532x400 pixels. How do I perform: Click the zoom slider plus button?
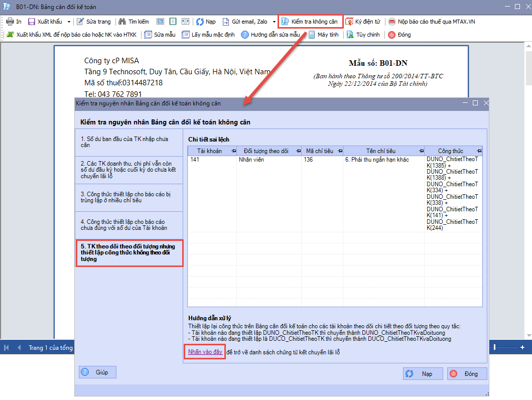point(522,347)
